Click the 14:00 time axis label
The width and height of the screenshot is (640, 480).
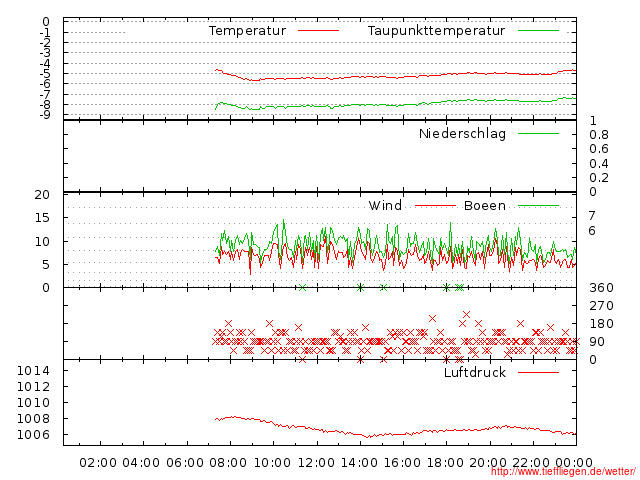coord(359,463)
